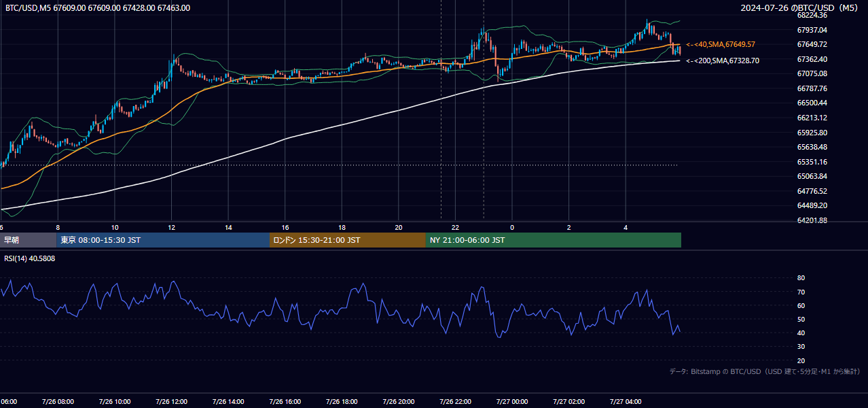Screen dimensions: 868x408
Task: Click price axis value 66787.76
Action: pos(812,88)
